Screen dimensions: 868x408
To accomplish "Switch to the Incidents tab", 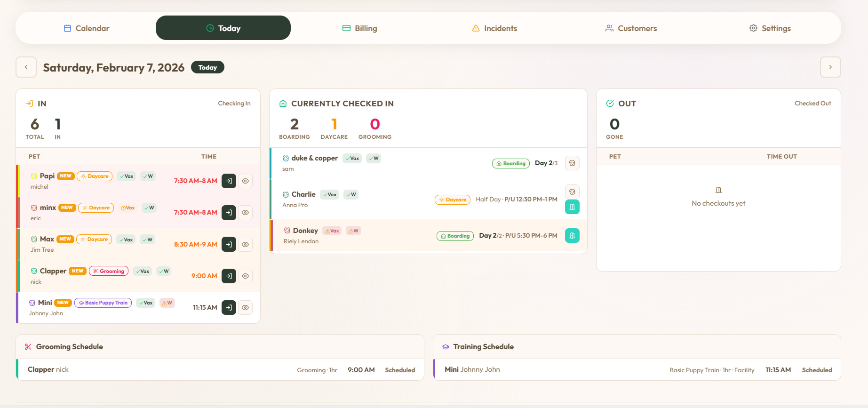I will [494, 28].
